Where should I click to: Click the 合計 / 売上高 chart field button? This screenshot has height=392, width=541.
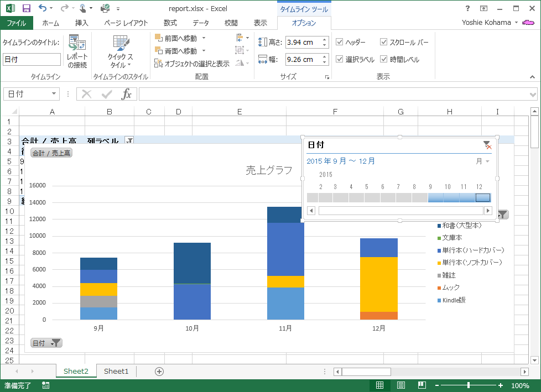(51, 153)
